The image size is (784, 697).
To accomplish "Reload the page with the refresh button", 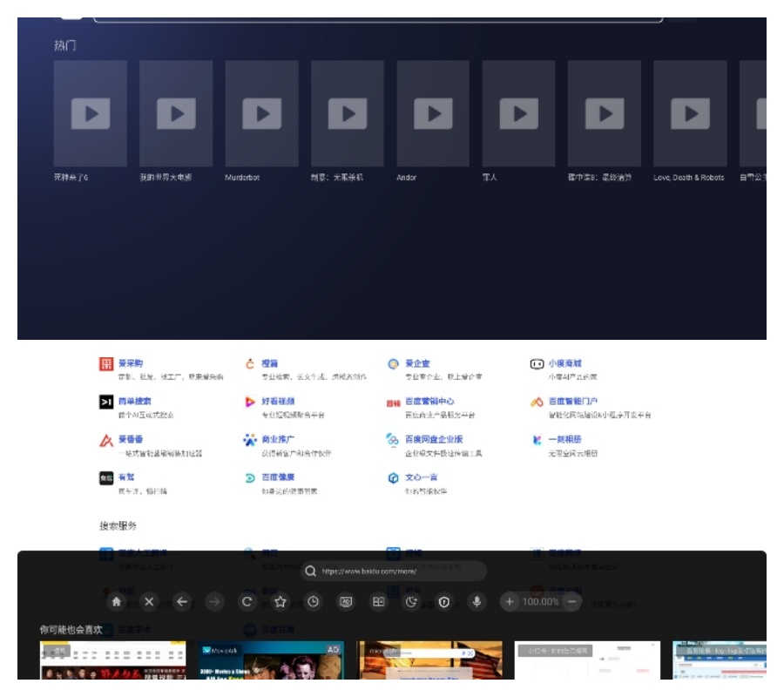I will click(x=247, y=601).
